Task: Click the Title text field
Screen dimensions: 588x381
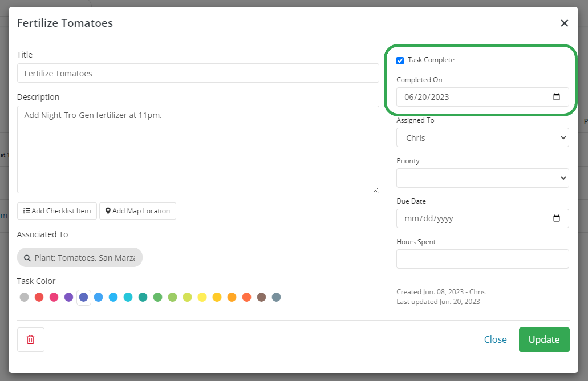Action: (x=198, y=73)
